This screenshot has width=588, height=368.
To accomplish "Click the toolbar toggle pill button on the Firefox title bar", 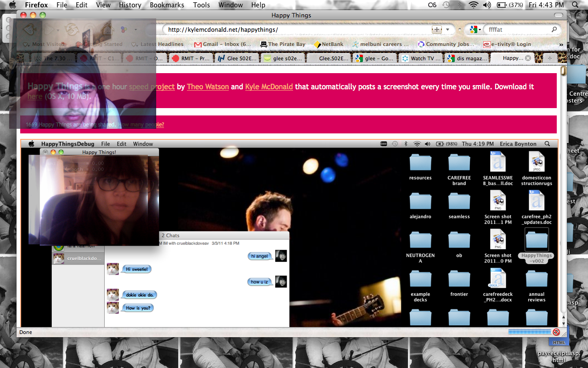I will pos(559,15).
